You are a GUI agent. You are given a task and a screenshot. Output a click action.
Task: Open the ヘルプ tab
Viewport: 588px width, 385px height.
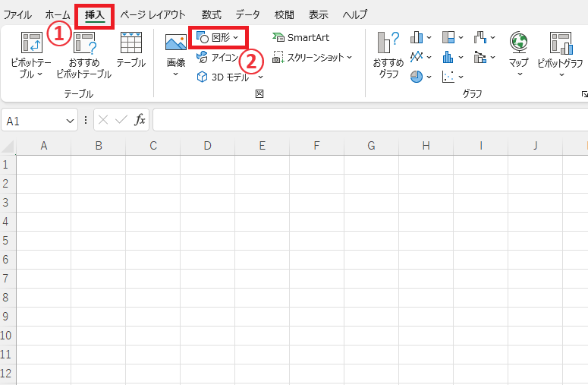click(355, 14)
